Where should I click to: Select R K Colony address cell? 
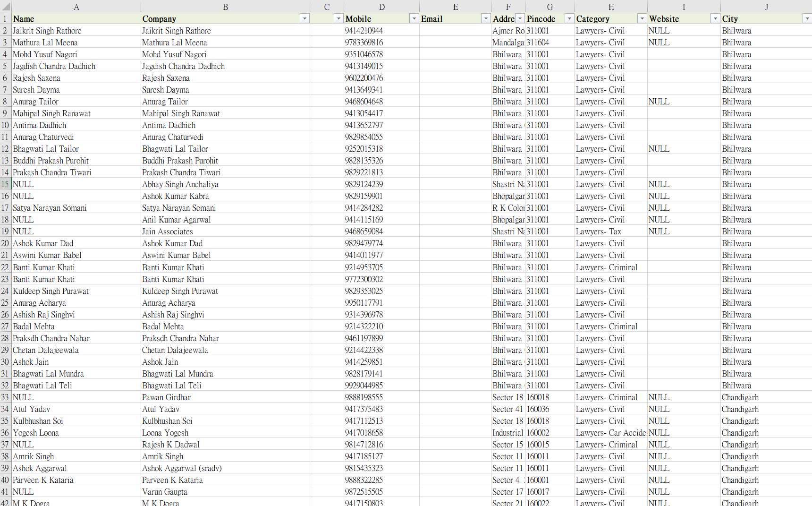(508, 208)
